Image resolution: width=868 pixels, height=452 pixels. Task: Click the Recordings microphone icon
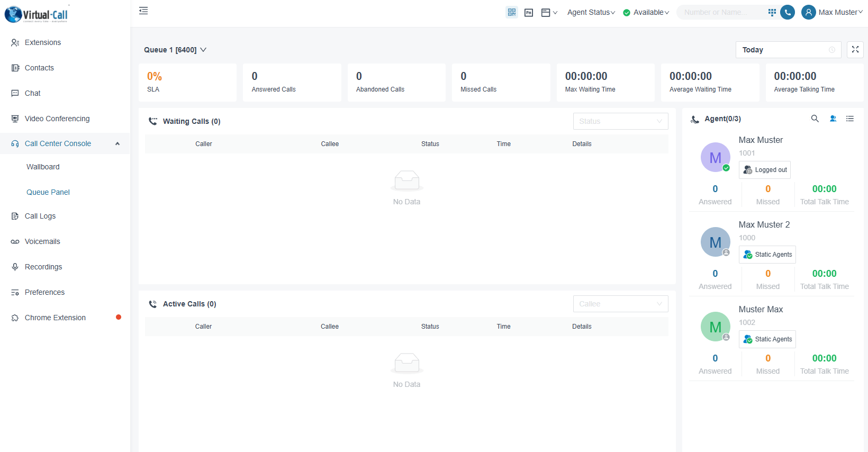pos(15,267)
